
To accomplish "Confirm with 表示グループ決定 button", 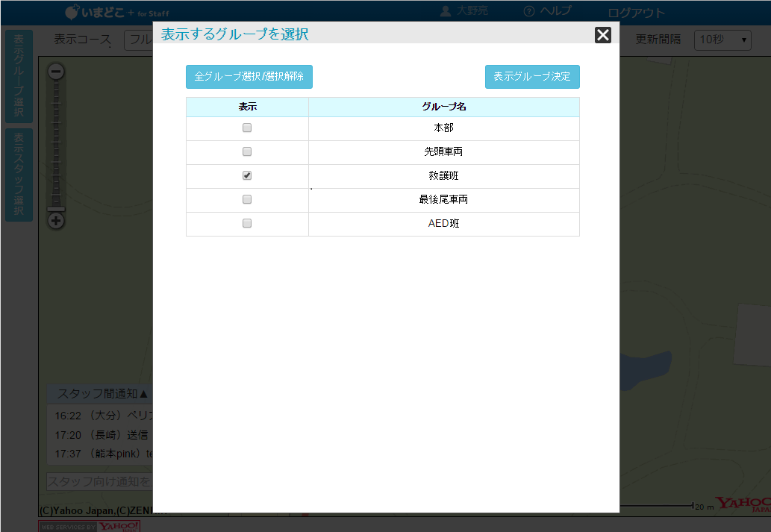I will tap(531, 77).
